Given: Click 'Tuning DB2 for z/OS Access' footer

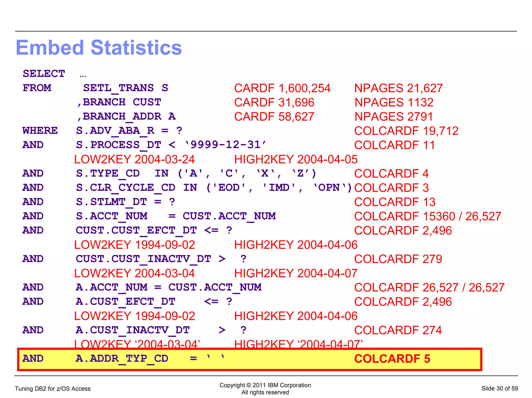Looking at the screenshot, I should click(x=53, y=389).
